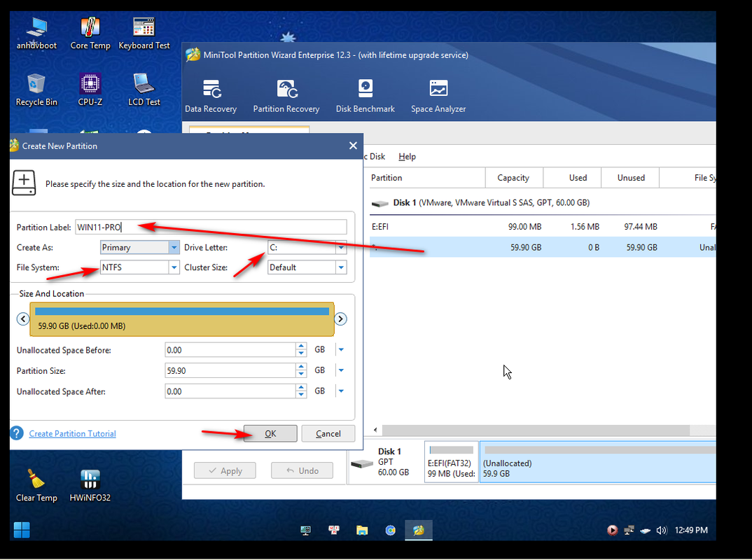The height and width of the screenshot is (560, 752).
Task: Move partition left with arrow button
Action: pos(22,318)
